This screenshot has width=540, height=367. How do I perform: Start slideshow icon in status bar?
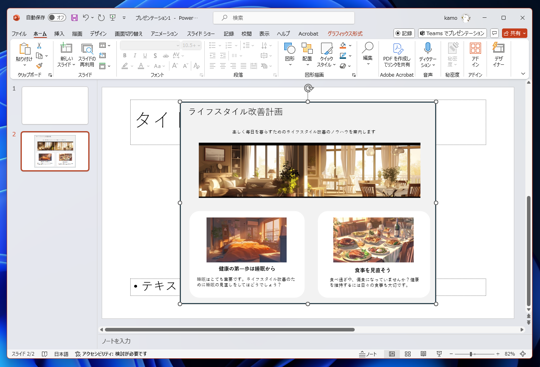(439, 354)
